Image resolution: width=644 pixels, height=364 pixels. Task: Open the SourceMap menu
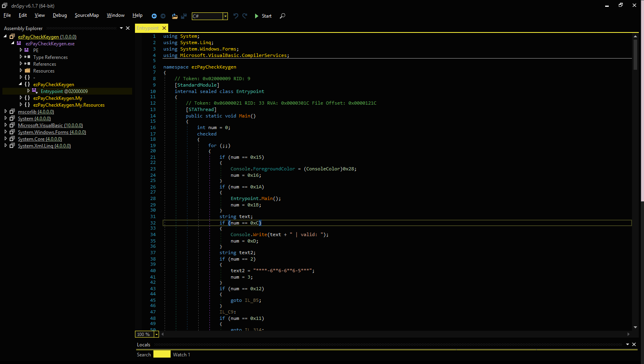[x=87, y=15]
